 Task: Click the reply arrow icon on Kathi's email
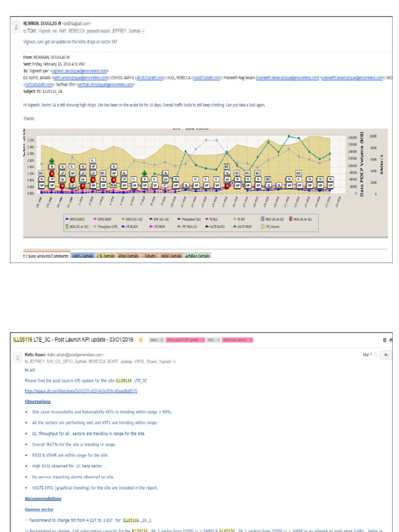(386, 355)
